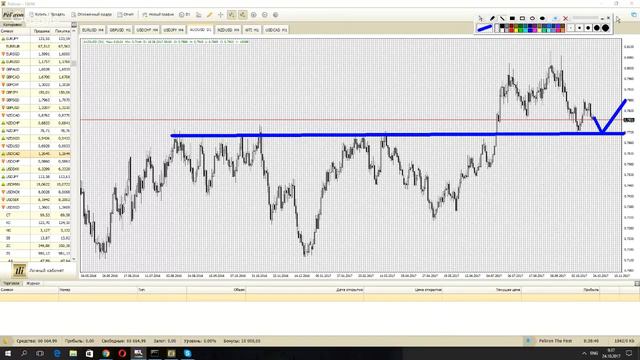Open the NZDUSD H4 chart tab
The height and width of the screenshot is (360, 640).
[x=228, y=30]
